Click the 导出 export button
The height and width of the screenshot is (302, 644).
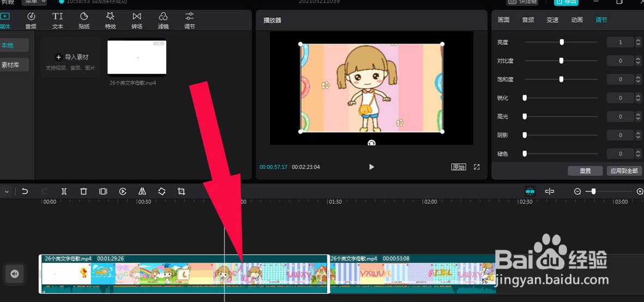point(565,2)
